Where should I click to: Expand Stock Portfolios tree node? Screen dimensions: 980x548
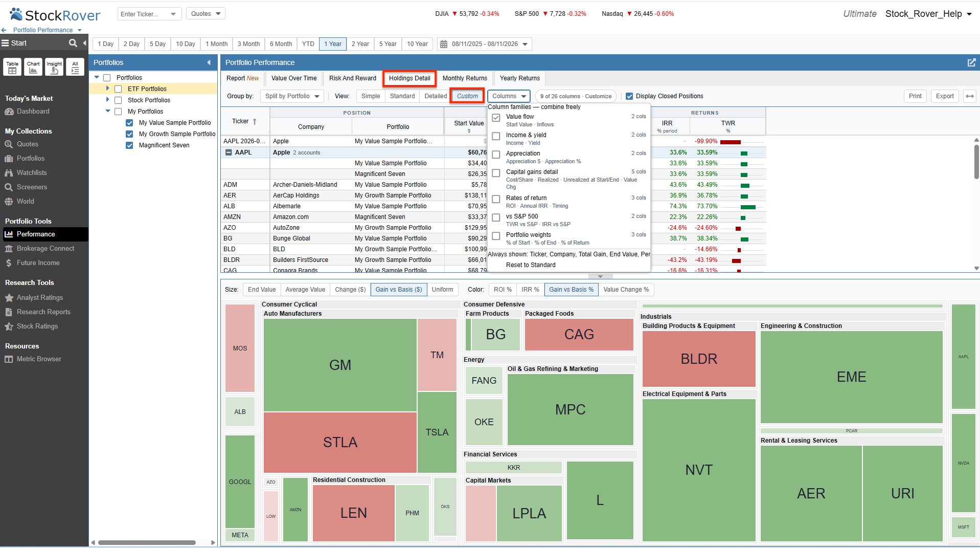coord(107,100)
